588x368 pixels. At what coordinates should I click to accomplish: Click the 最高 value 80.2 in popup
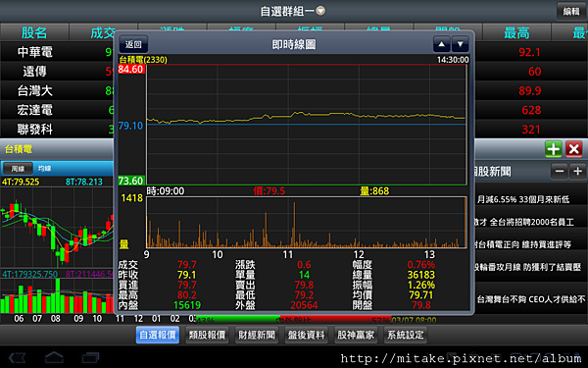click(186, 295)
